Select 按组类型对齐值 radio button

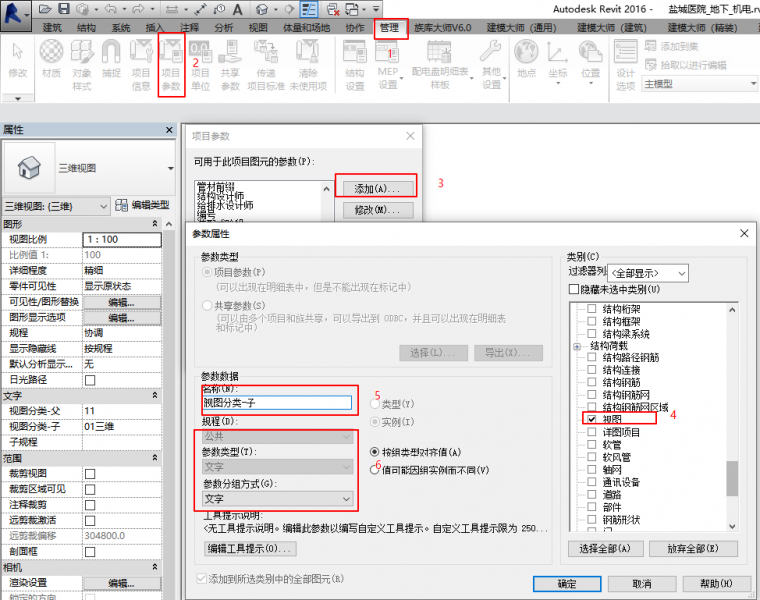coord(375,451)
